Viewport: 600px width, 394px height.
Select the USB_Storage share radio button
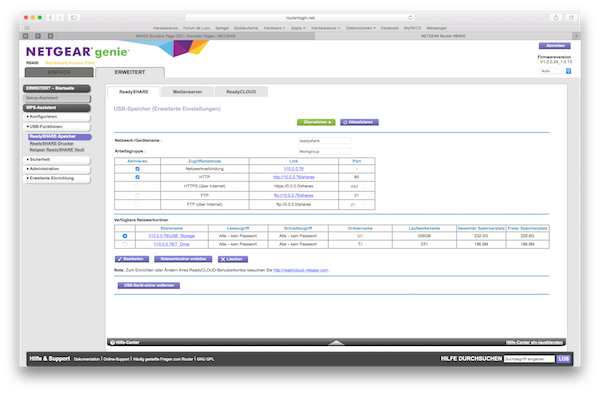tap(125, 236)
